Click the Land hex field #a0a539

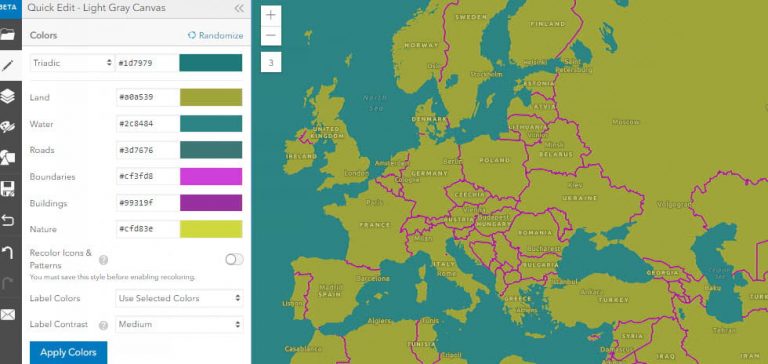point(147,97)
